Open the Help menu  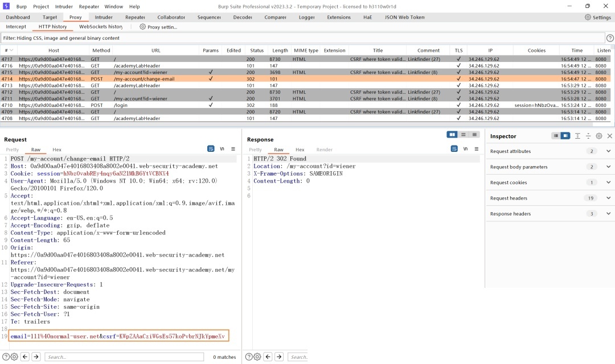(134, 6)
